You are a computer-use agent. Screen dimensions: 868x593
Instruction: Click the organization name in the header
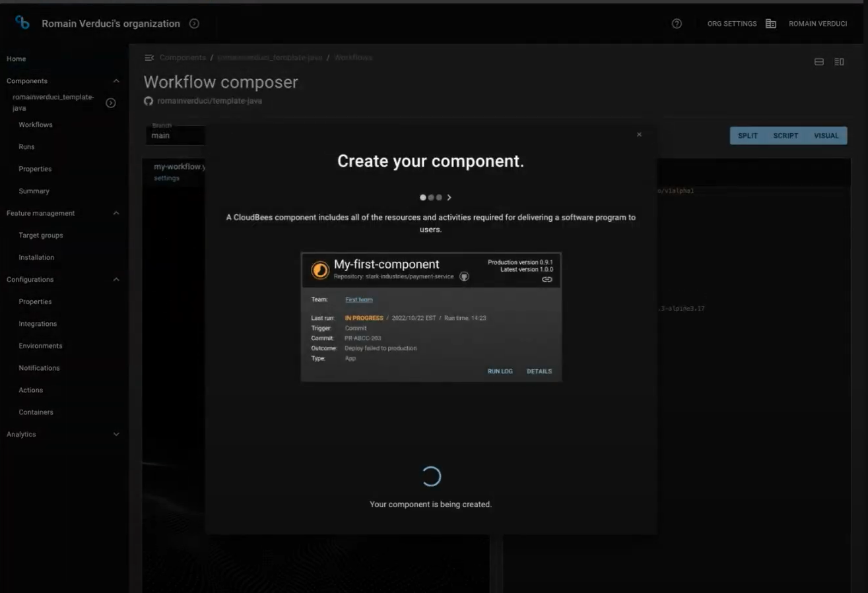[x=111, y=24]
